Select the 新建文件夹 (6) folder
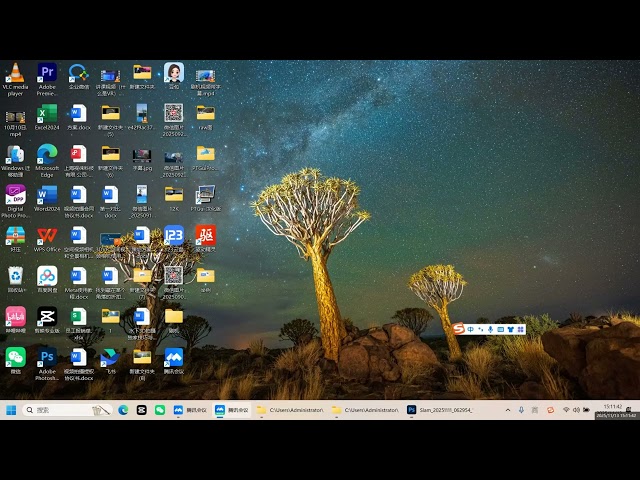The image size is (640, 480). tap(110, 160)
